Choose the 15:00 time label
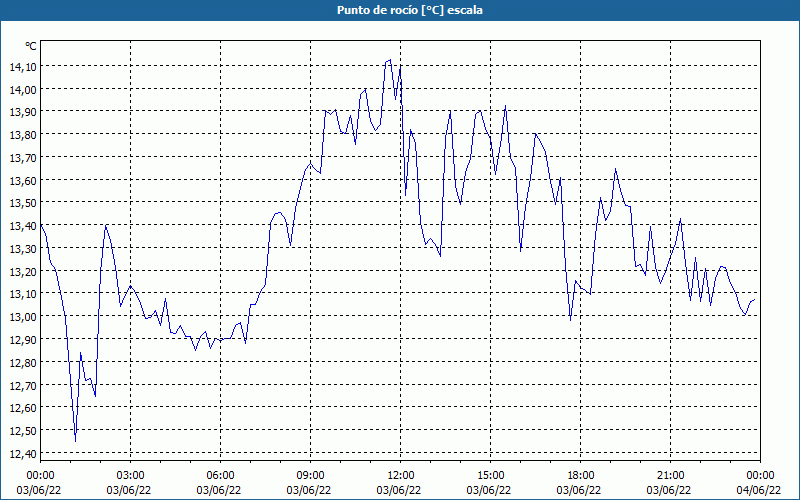The width and height of the screenshot is (800, 500). coord(490,476)
